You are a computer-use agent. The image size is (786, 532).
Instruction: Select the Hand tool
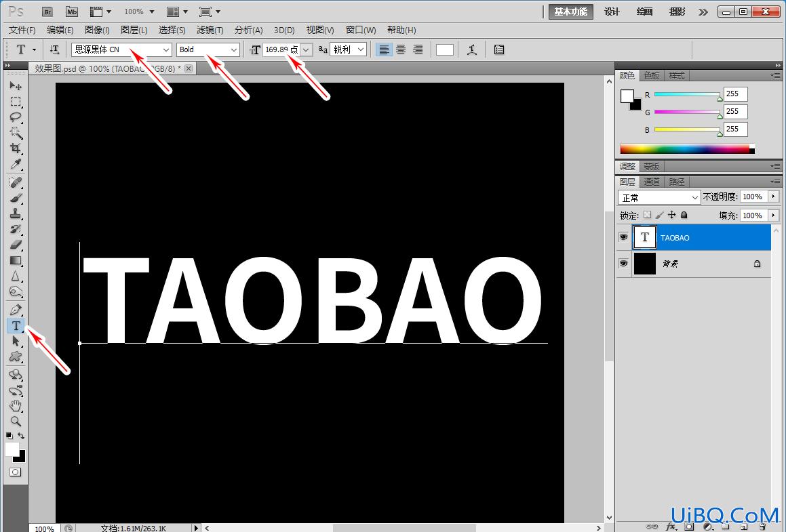(x=16, y=405)
